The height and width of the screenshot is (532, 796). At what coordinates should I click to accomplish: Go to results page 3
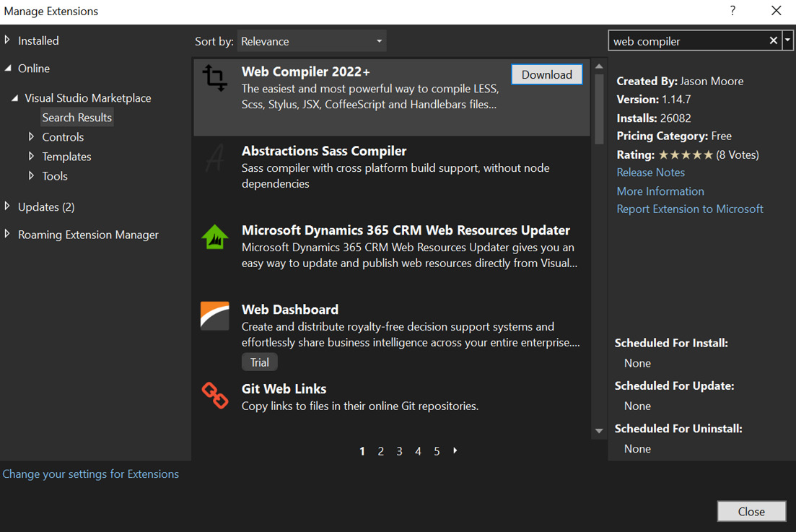400,450
